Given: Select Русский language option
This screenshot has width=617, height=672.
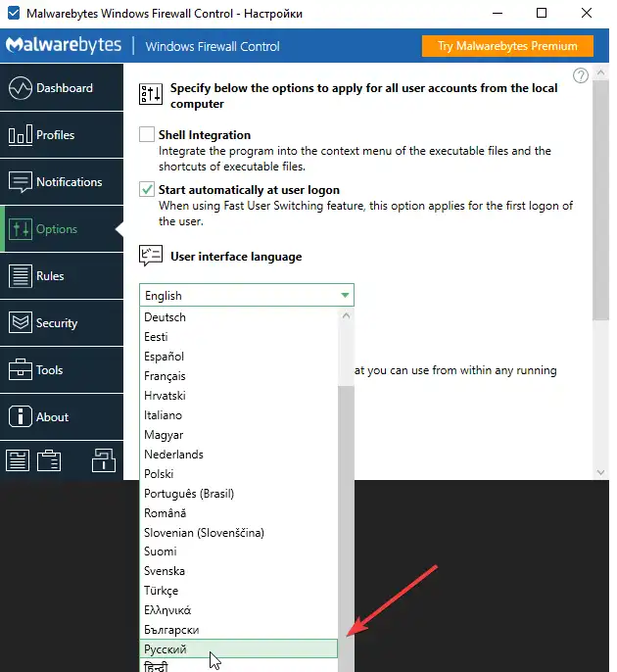Looking at the screenshot, I should [239, 648].
